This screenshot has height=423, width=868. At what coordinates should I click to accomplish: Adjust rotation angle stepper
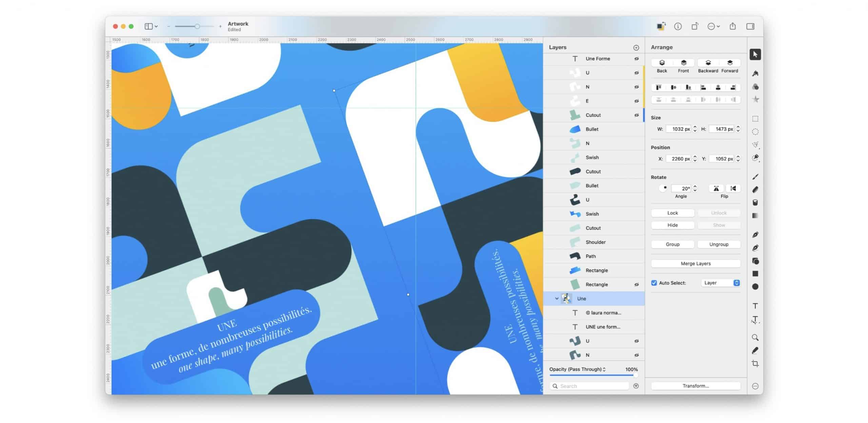(x=695, y=188)
